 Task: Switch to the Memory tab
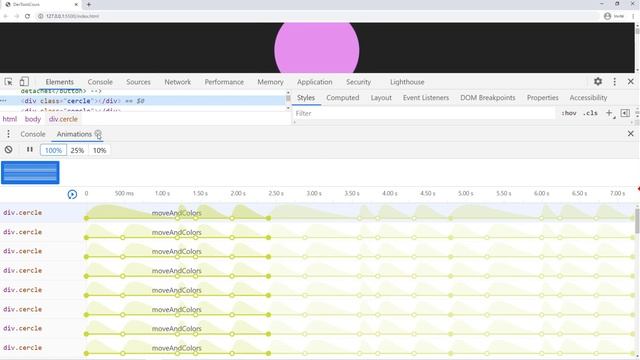pos(270,82)
